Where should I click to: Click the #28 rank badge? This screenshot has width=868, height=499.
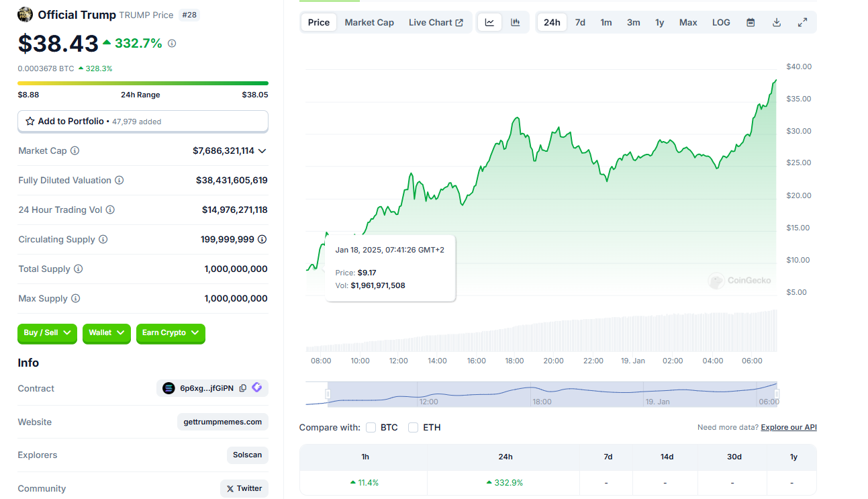point(190,15)
